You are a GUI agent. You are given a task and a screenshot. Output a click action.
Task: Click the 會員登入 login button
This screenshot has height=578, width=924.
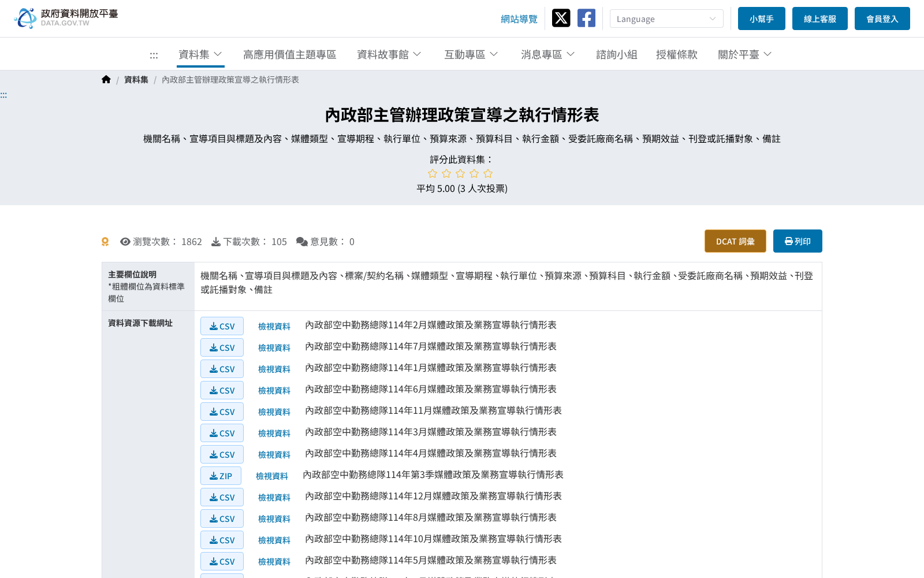pos(882,18)
